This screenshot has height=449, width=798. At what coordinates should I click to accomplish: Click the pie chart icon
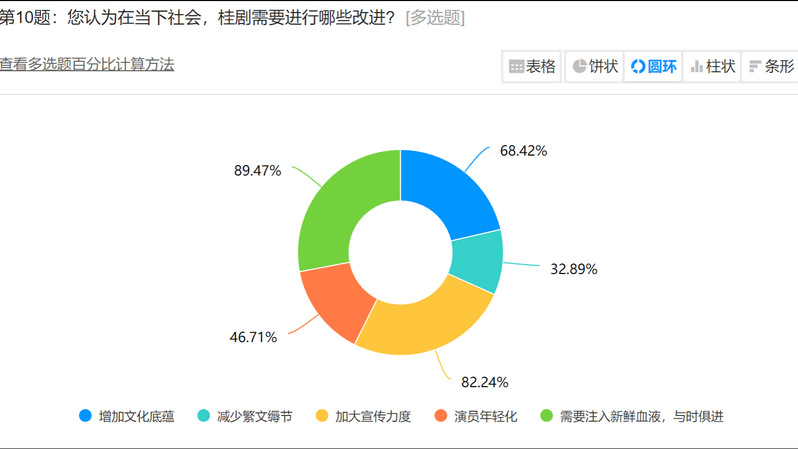point(579,66)
